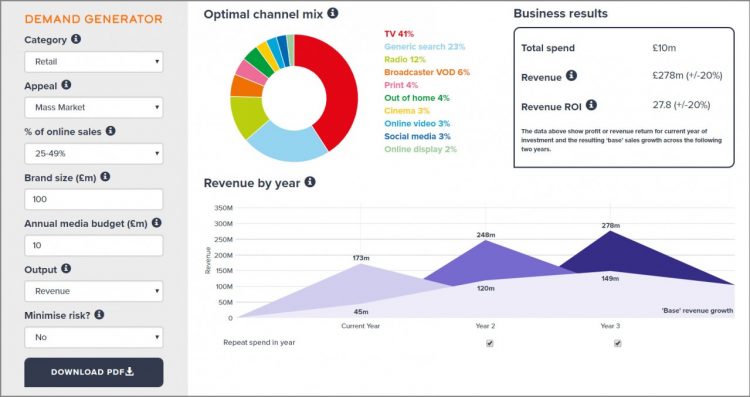This screenshot has height=397, width=750.
Task: Click the Revenue ROI info icon
Action: tap(591, 105)
